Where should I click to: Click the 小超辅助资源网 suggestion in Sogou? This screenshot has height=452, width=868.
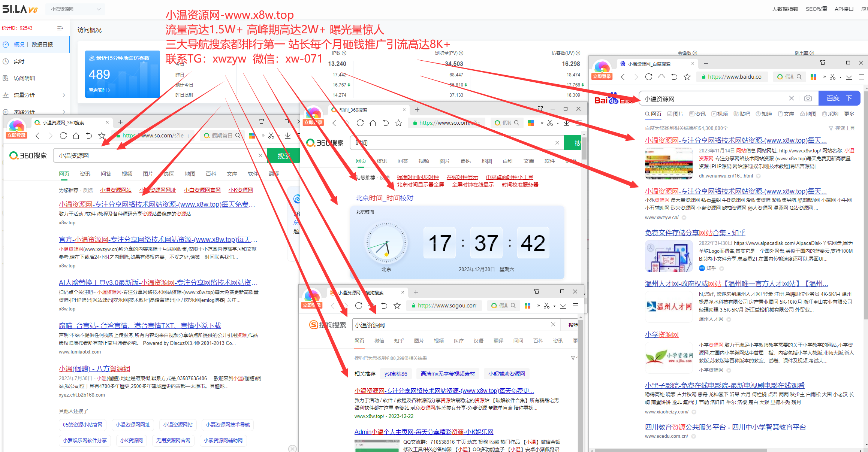tap(507, 374)
